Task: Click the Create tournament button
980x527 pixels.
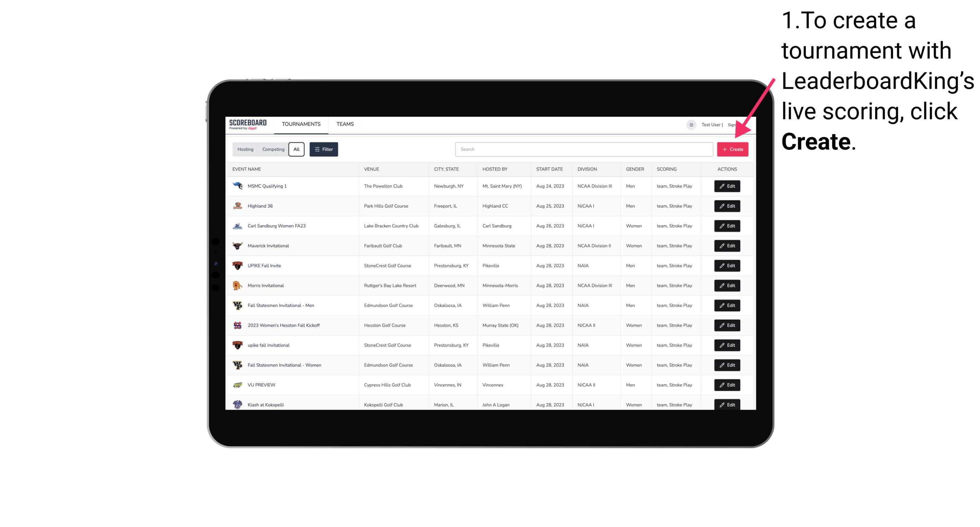Action: click(732, 149)
